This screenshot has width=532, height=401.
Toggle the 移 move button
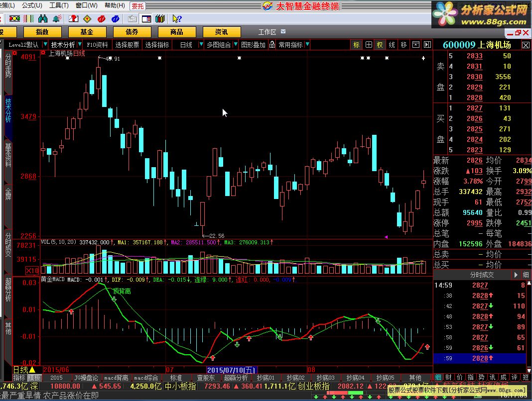click(404, 45)
